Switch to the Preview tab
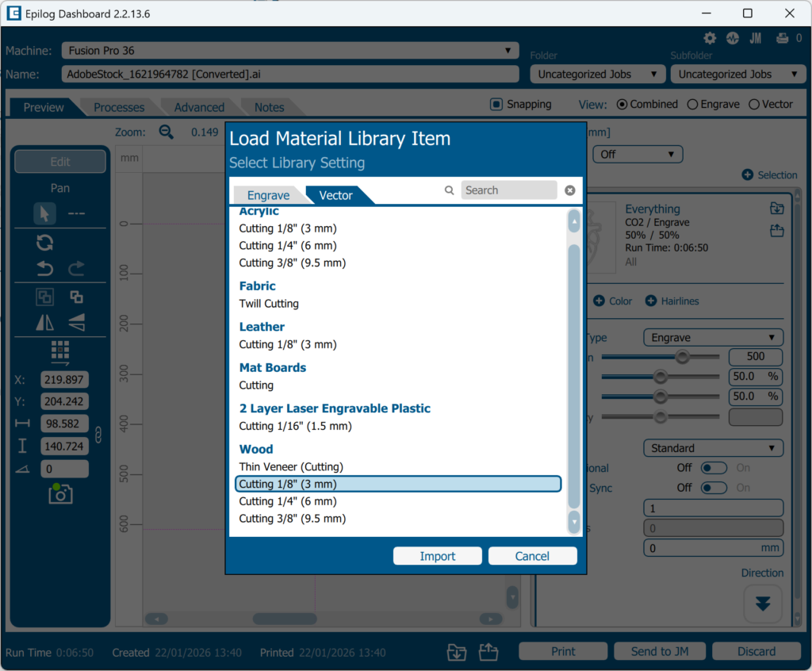Viewport: 812px width, 671px height. click(x=44, y=107)
